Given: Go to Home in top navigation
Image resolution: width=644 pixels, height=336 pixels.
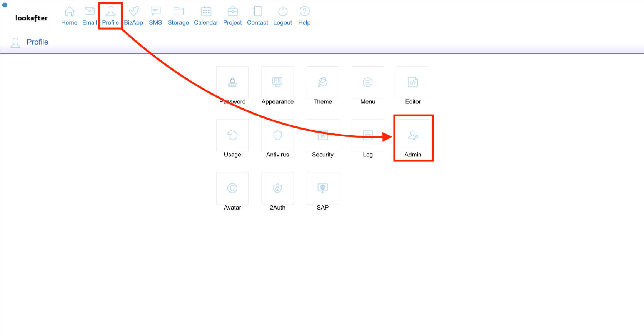Looking at the screenshot, I should 69,16.
